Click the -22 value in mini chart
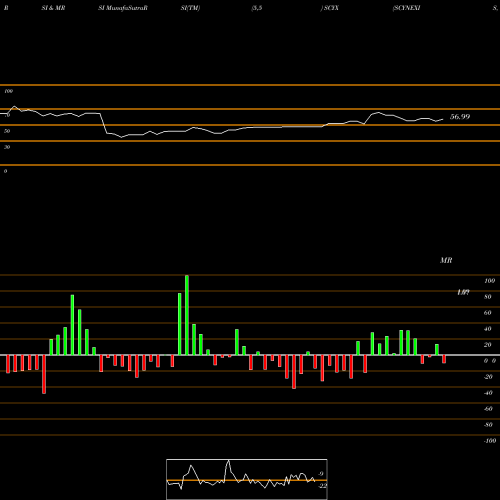Screen dimensions: 500x500 click(322, 486)
